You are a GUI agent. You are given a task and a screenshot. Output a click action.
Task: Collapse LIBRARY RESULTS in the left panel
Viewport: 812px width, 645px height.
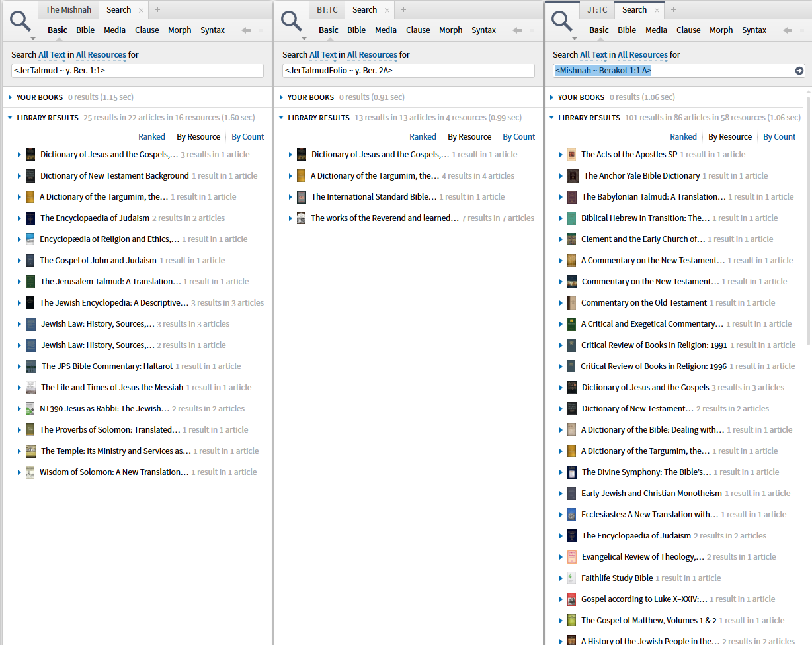coord(10,118)
